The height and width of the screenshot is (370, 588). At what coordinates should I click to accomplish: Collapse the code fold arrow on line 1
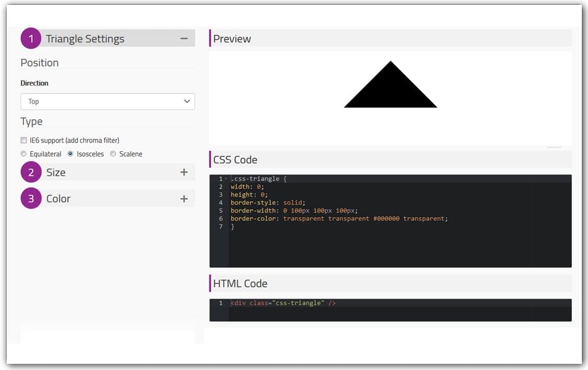coord(227,178)
